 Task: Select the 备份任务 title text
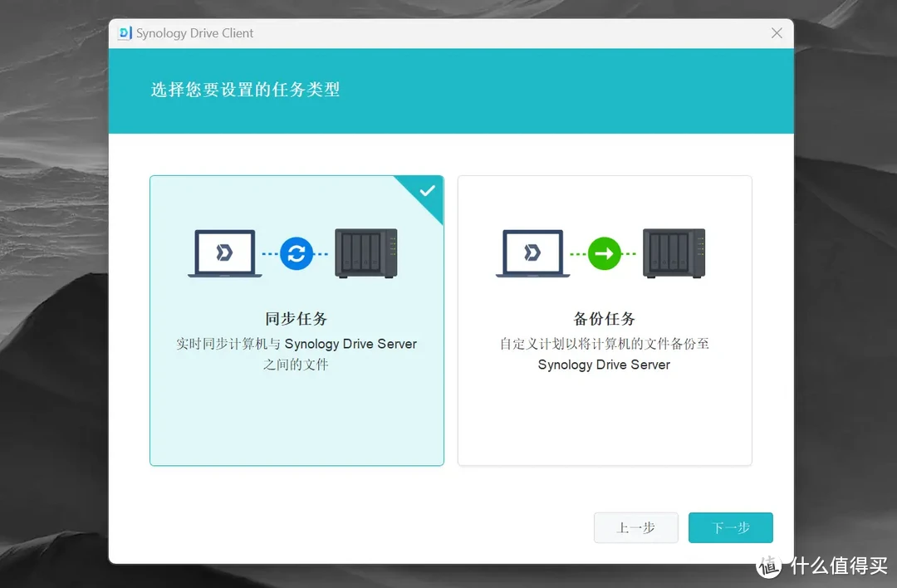tap(605, 319)
